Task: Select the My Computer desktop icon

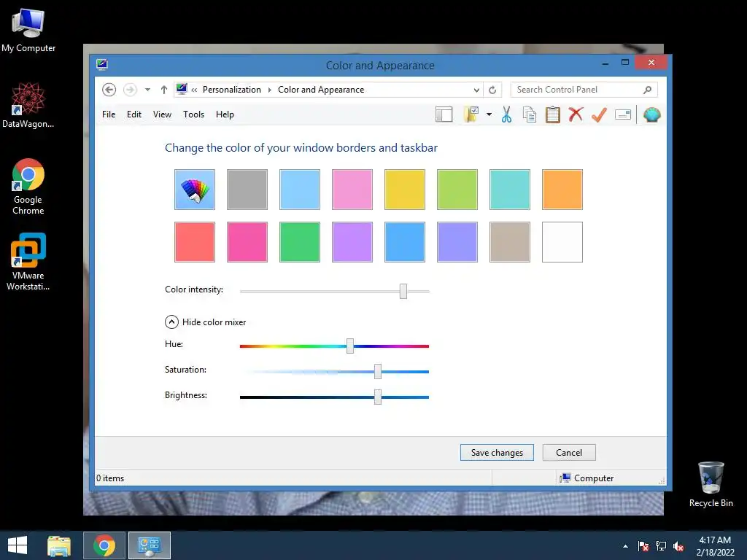Action: point(28,31)
